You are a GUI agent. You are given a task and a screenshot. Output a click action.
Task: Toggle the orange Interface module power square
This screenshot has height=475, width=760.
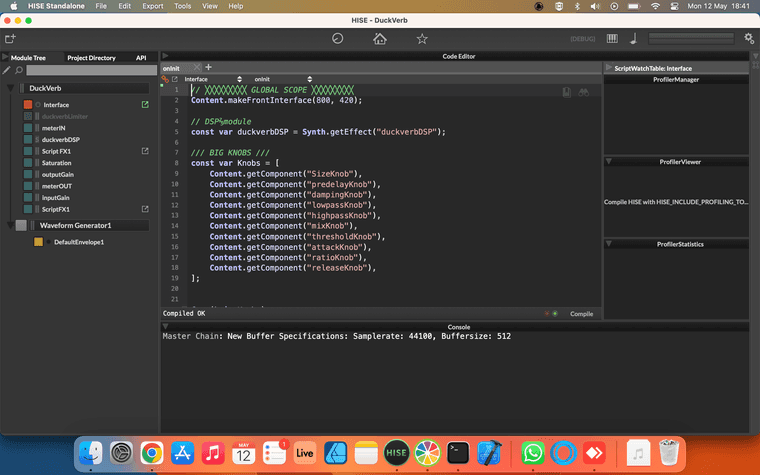point(28,104)
